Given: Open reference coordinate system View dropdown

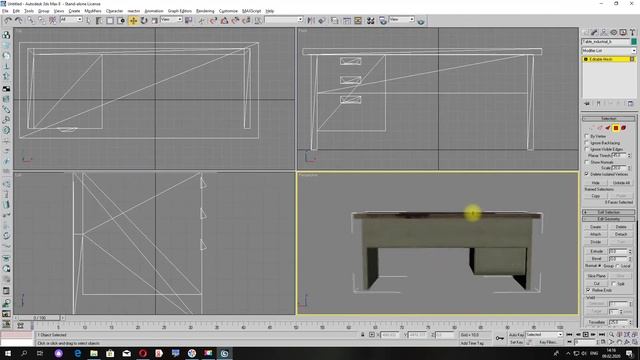Looking at the screenshot, I should [171, 20].
